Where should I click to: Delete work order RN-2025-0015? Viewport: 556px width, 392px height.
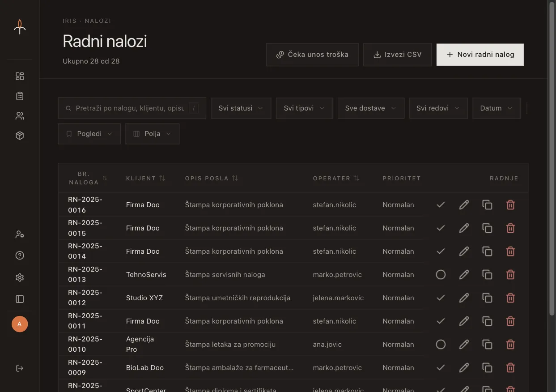[x=510, y=228]
